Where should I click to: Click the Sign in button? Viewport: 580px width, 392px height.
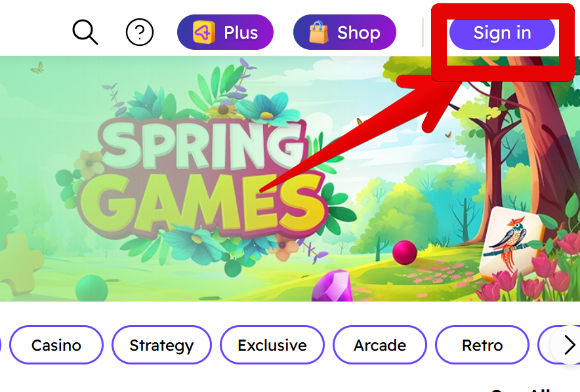[x=502, y=33]
